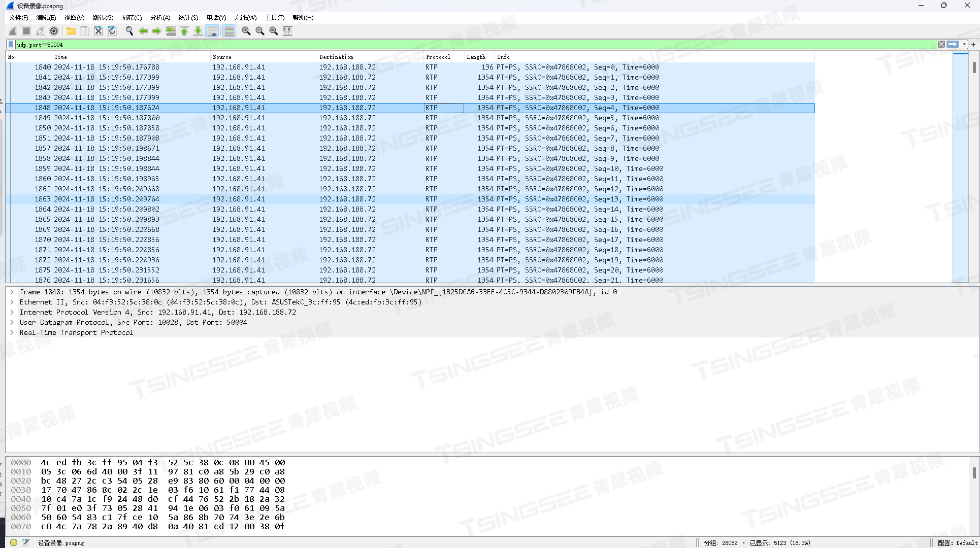Expand the User Datagram Protocol details
Viewport: 980px width, 548px height.
tap(12, 323)
